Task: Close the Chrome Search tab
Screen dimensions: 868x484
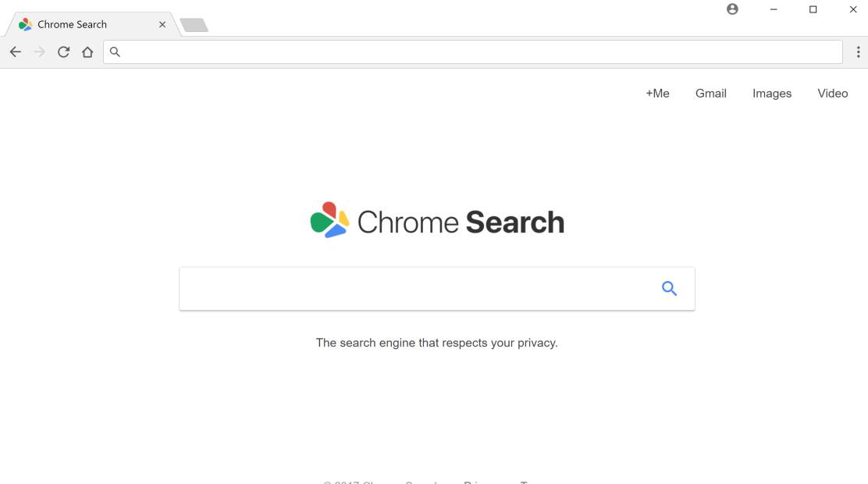Action: pos(162,24)
